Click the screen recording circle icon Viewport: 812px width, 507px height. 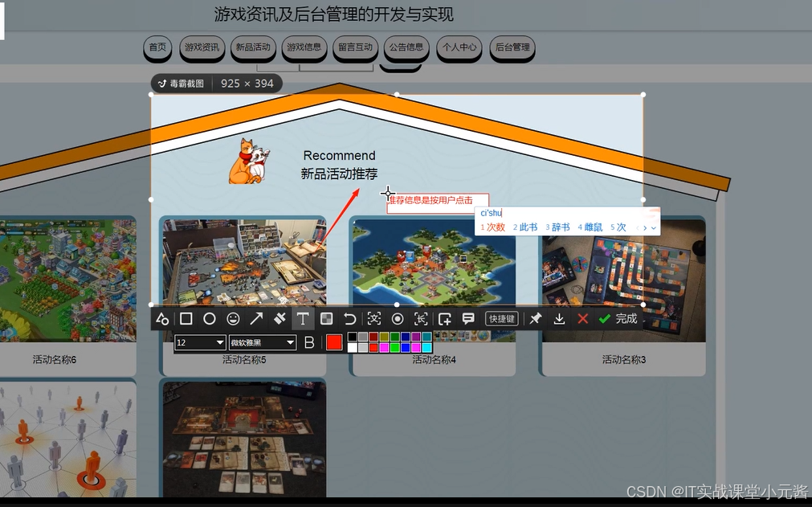tap(398, 319)
